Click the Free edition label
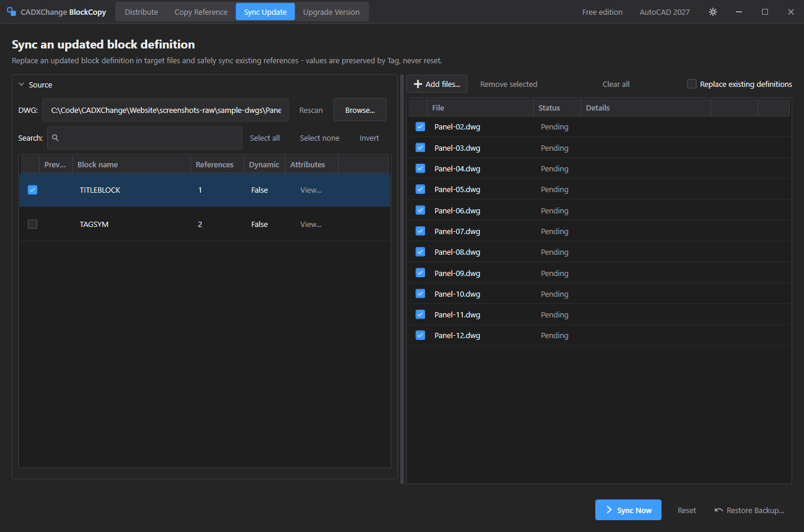This screenshot has width=804, height=532. pyautogui.click(x=602, y=12)
